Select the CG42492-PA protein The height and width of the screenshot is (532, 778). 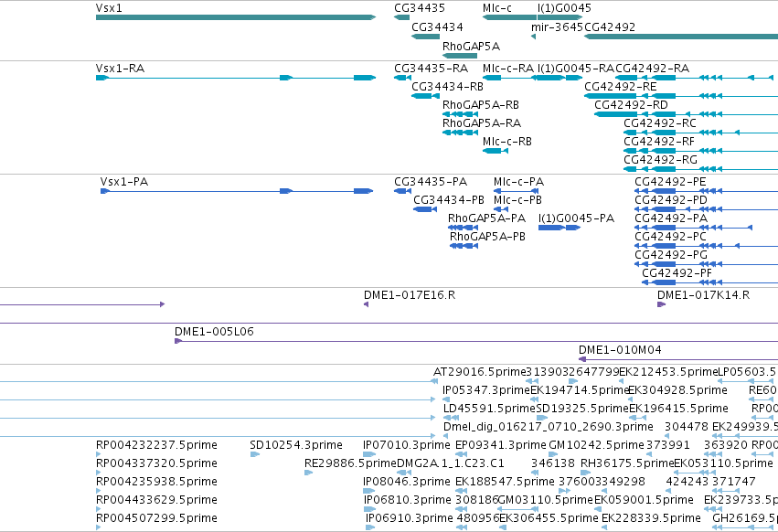click(x=694, y=228)
